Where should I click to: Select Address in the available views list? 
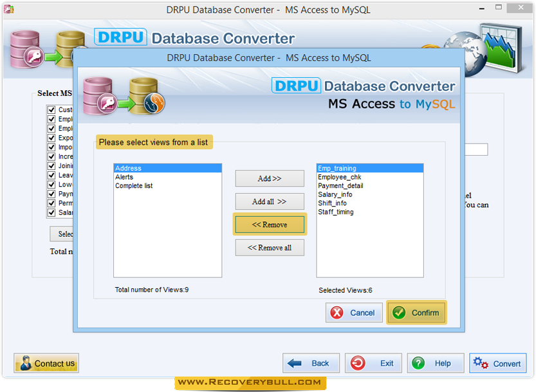click(x=167, y=168)
